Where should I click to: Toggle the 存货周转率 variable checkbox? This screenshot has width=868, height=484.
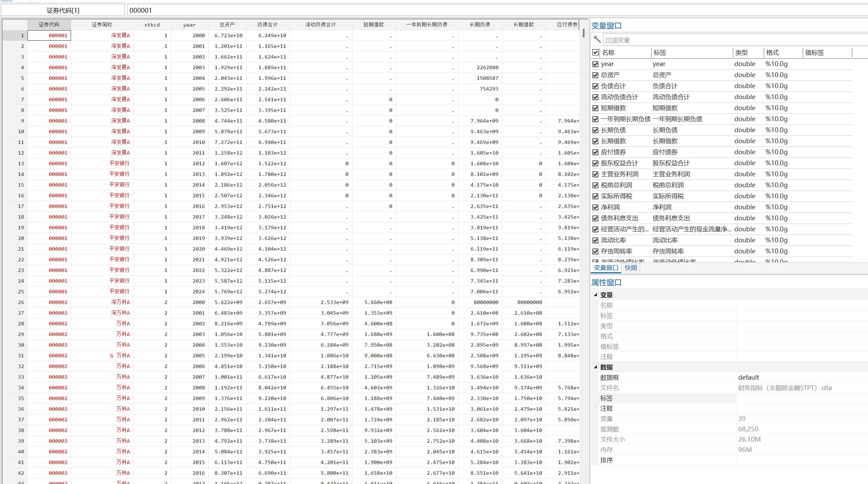tap(596, 251)
